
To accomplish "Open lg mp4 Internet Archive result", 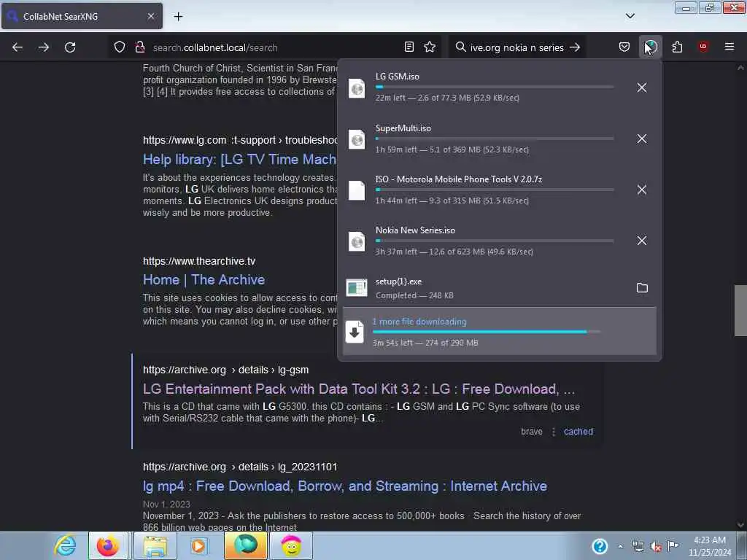I will point(345,486).
